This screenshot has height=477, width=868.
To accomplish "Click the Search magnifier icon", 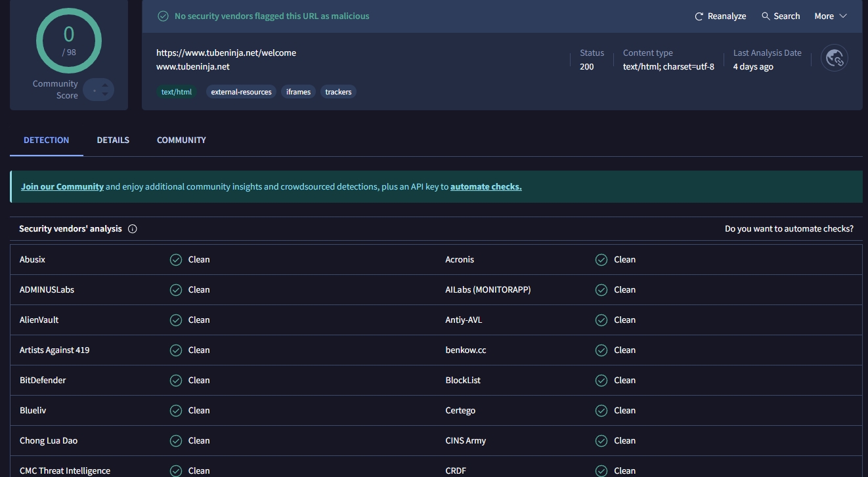I will pos(766,16).
